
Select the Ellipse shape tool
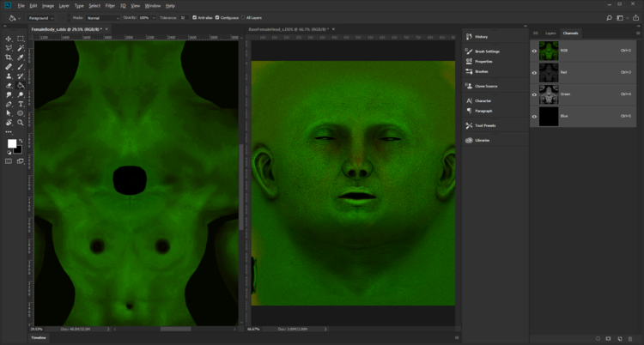21,113
